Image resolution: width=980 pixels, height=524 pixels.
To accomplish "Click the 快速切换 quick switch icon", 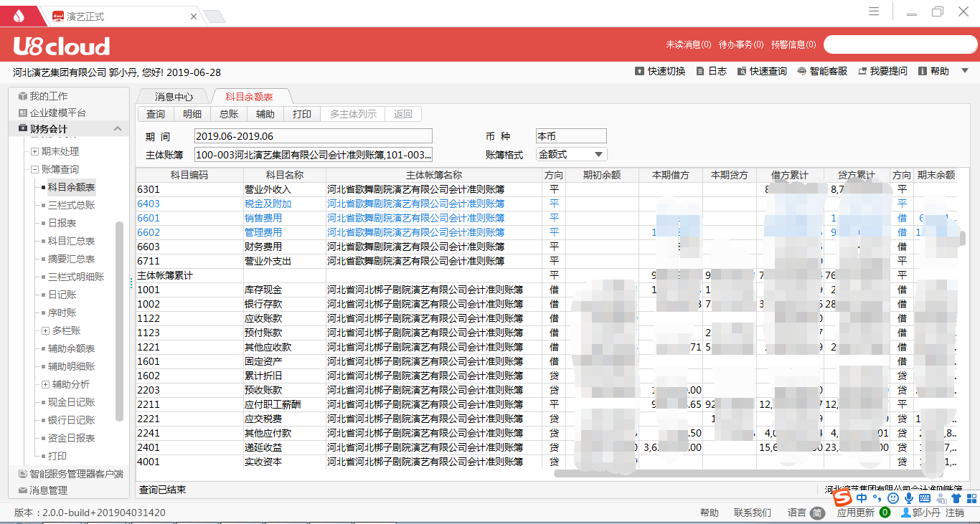I will (x=639, y=72).
